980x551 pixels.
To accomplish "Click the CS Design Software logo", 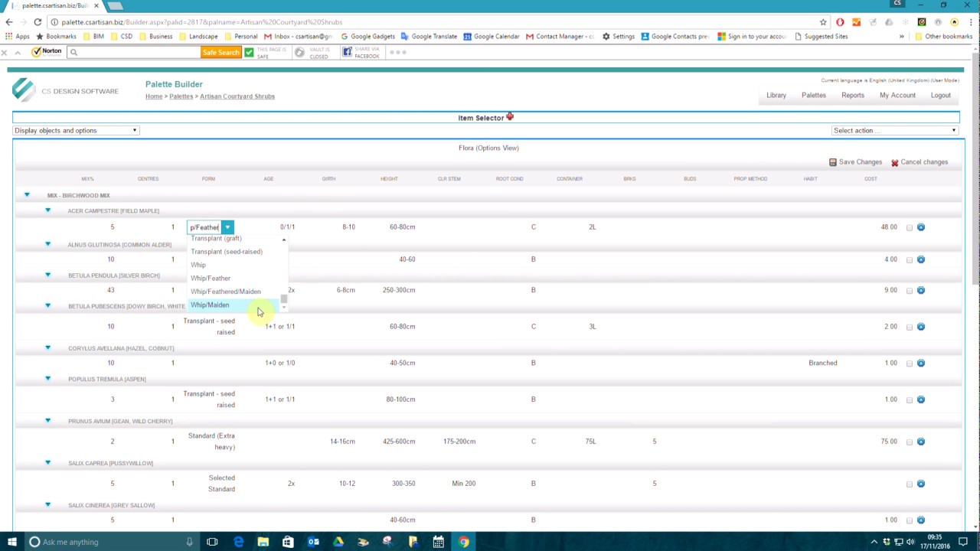I will click(x=23, y=90).
